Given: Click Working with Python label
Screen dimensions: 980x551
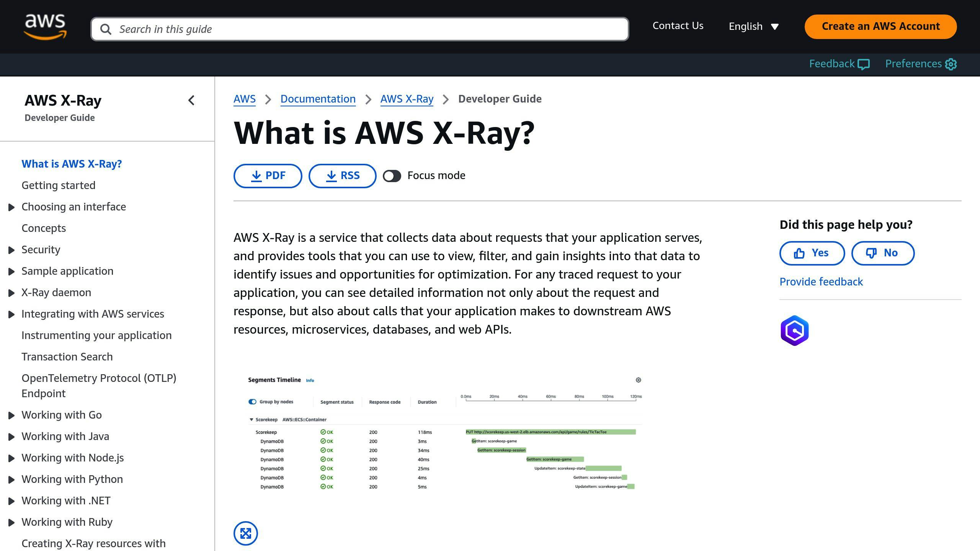Looking at the screenshot, I should [72, 479].
